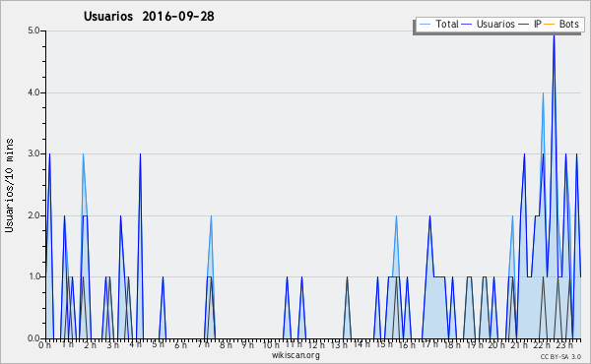Click the x-axis label '21 h'

click(519, 344)
